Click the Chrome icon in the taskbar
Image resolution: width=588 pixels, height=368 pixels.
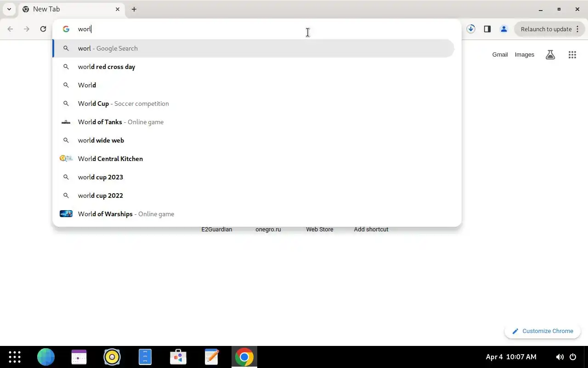(244, 357)
